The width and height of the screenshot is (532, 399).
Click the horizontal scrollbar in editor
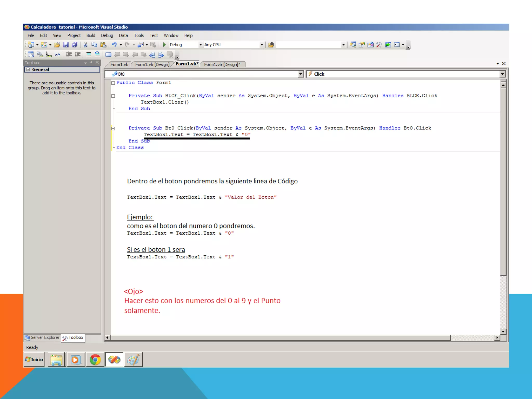tap(281, 337)
